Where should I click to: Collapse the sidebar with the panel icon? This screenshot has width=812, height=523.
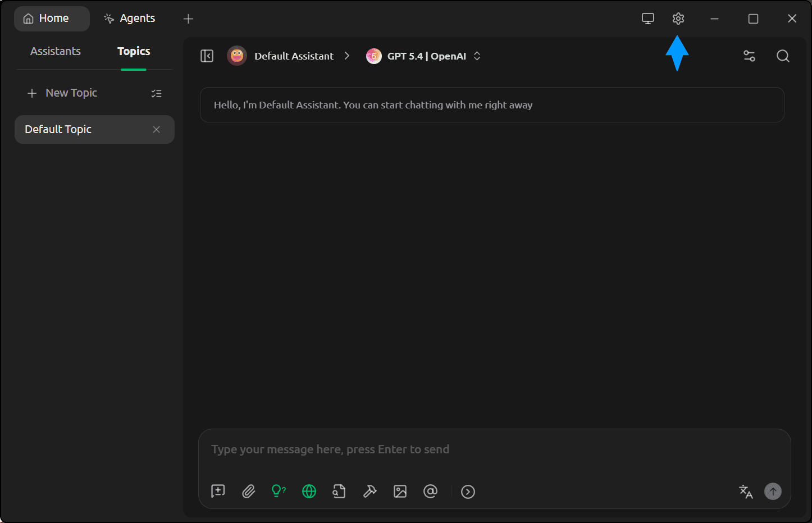pyautogui.click(x=207, y=56)
